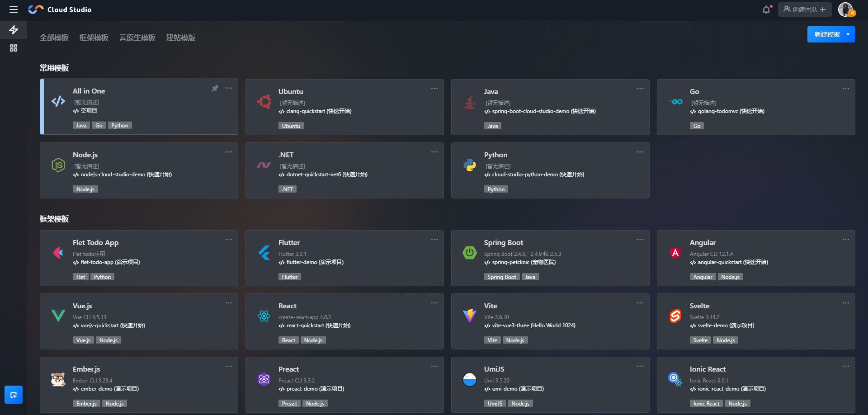Open the golang-todomvc project link
Screen dimensions: 868x415
(x=727, y=111)
